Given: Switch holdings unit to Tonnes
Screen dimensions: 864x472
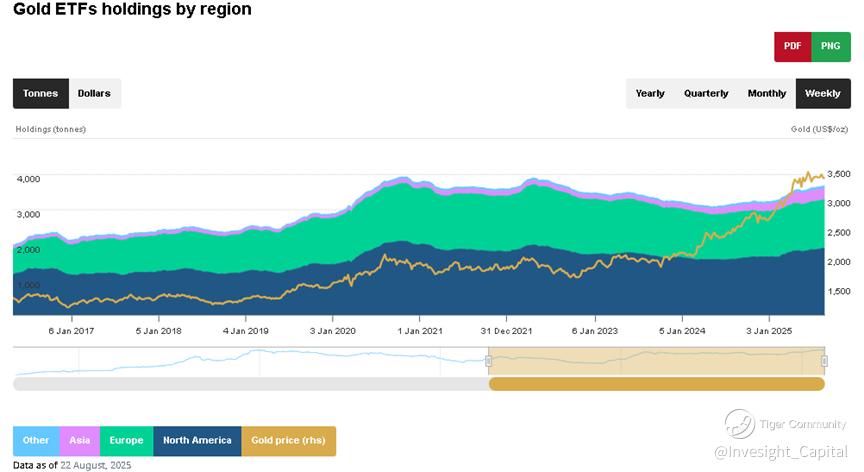Looking at the screenshot, I should (x=41, y=93).
